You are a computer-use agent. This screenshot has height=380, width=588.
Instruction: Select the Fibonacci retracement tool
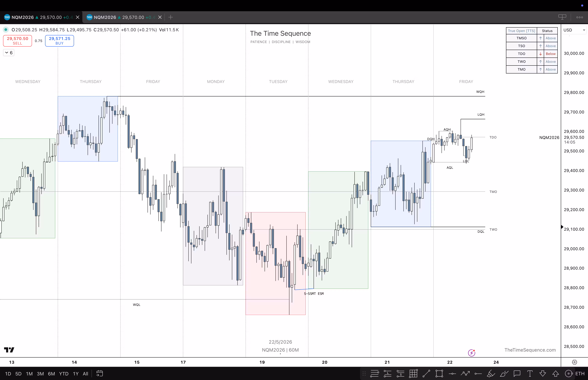(374, 374)
